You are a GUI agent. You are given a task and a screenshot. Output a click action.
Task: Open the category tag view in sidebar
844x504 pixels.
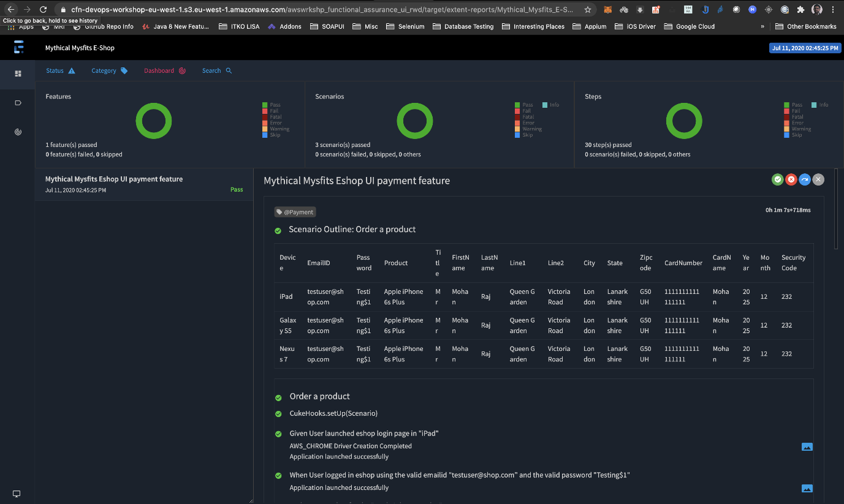tap(18, 102)
